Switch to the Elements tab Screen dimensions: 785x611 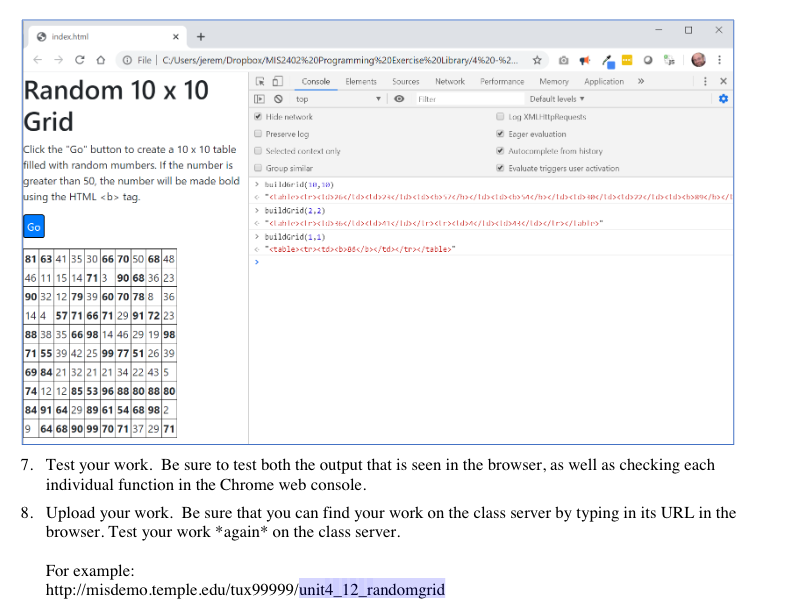point(361,81)
